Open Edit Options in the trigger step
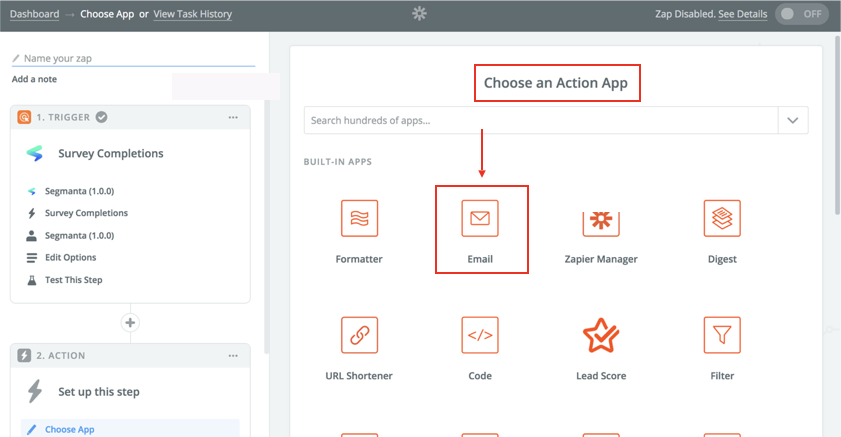841x437 pixels. tap(70, 257)
